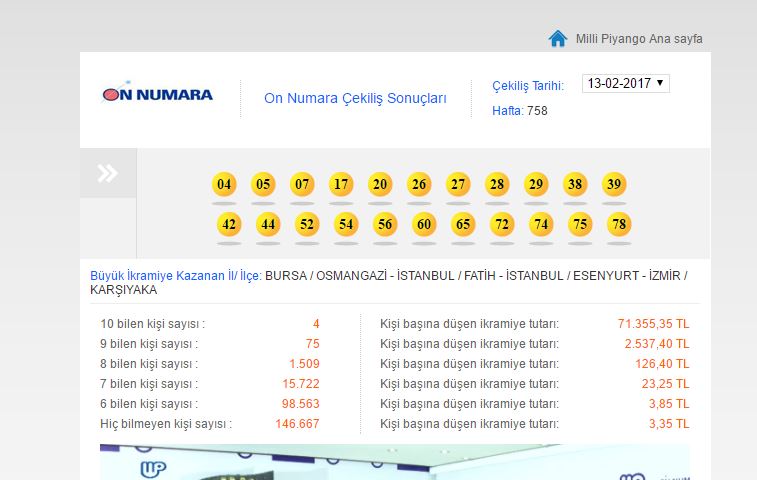Screen dimensions: 757x480
Task: Select the yellow ball numbered 04
Action: pos(224,184)
